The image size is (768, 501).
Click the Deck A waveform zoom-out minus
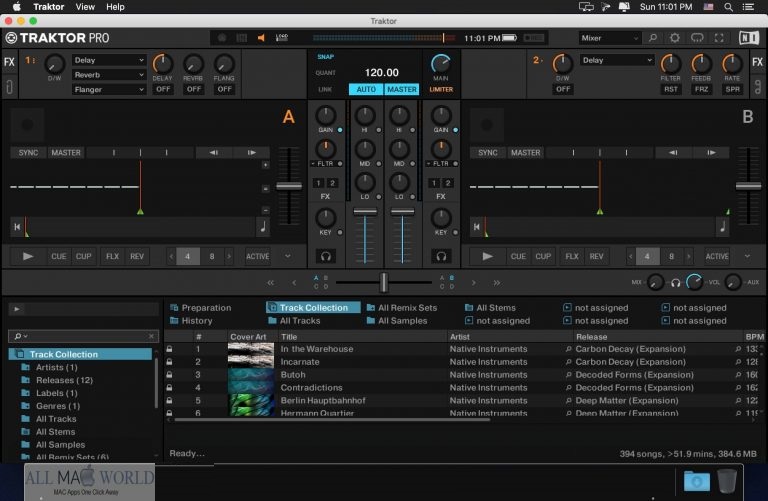[x=265, y=211]
